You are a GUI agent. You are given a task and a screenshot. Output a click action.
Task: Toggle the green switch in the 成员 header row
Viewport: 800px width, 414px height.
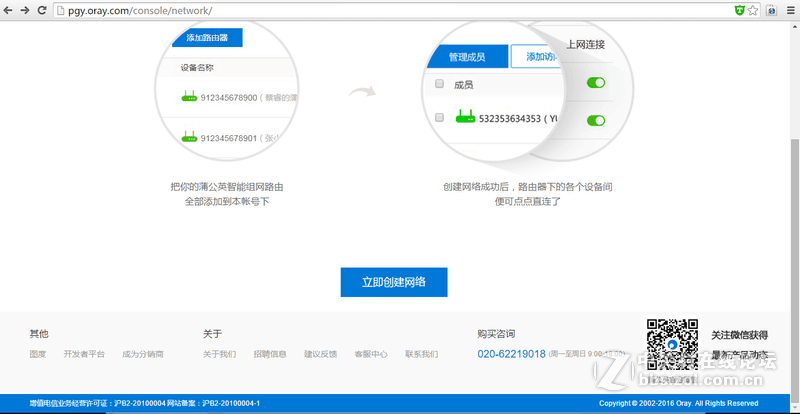[596, 83]
